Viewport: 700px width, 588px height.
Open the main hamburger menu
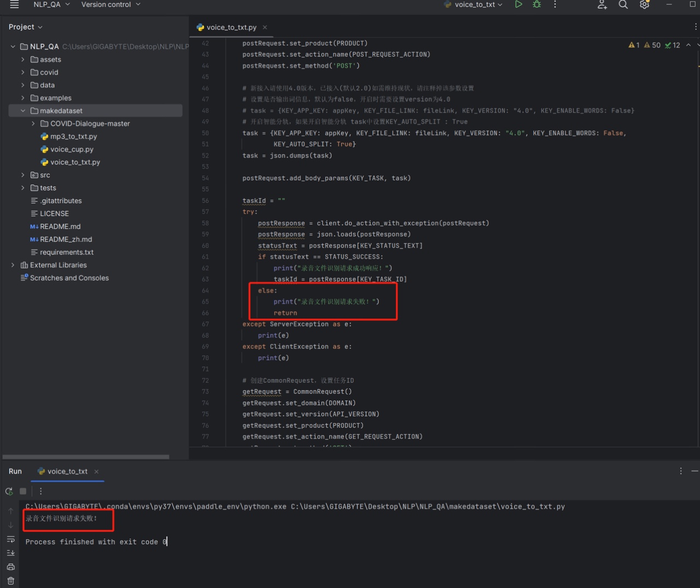click(x=14, y=4)
